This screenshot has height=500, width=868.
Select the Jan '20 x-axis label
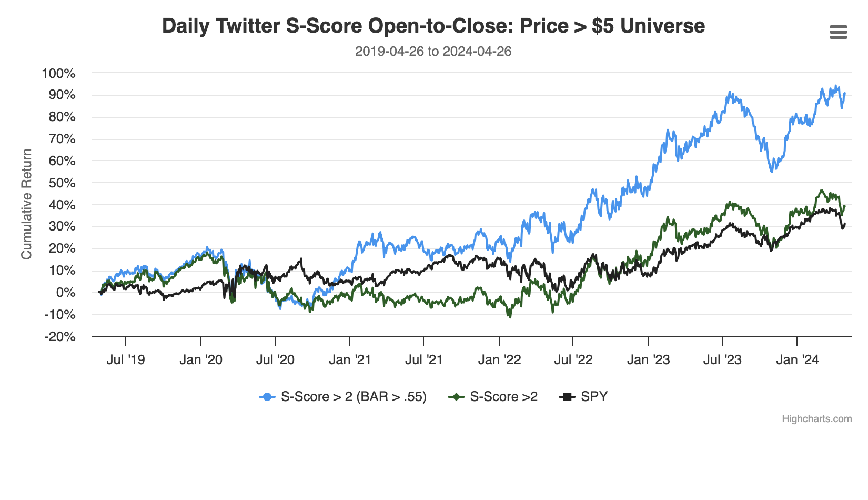click(200, 360)
